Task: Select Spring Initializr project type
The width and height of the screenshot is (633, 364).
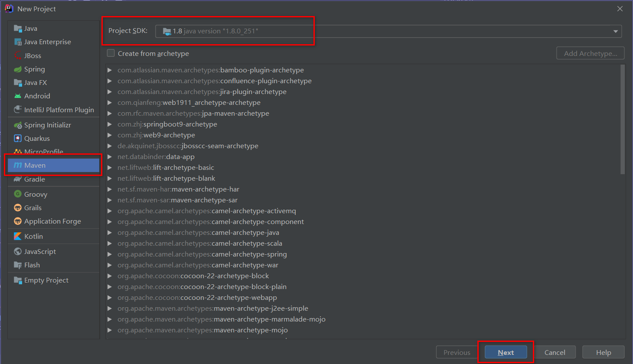Action: 54,125
